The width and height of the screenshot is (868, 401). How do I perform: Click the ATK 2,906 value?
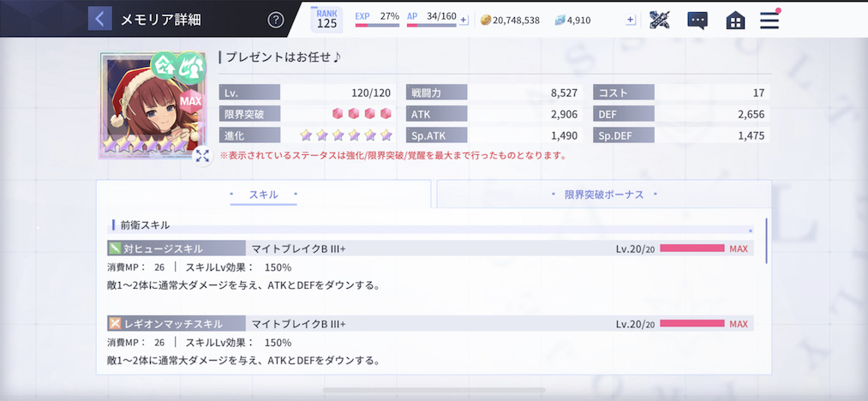pos(564,114)
